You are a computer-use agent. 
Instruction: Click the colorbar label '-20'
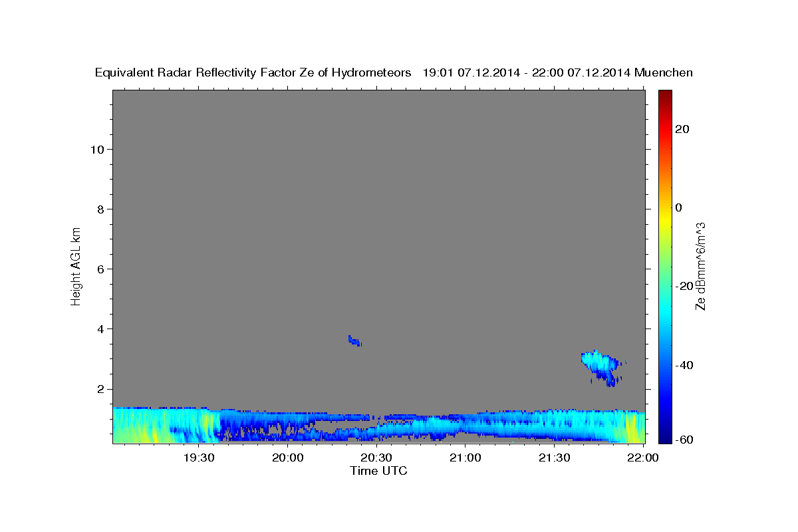685,286
